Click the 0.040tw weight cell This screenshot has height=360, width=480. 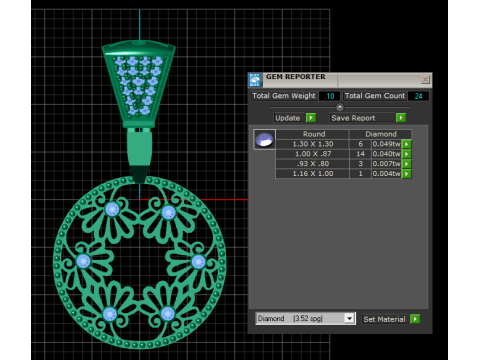386,154
